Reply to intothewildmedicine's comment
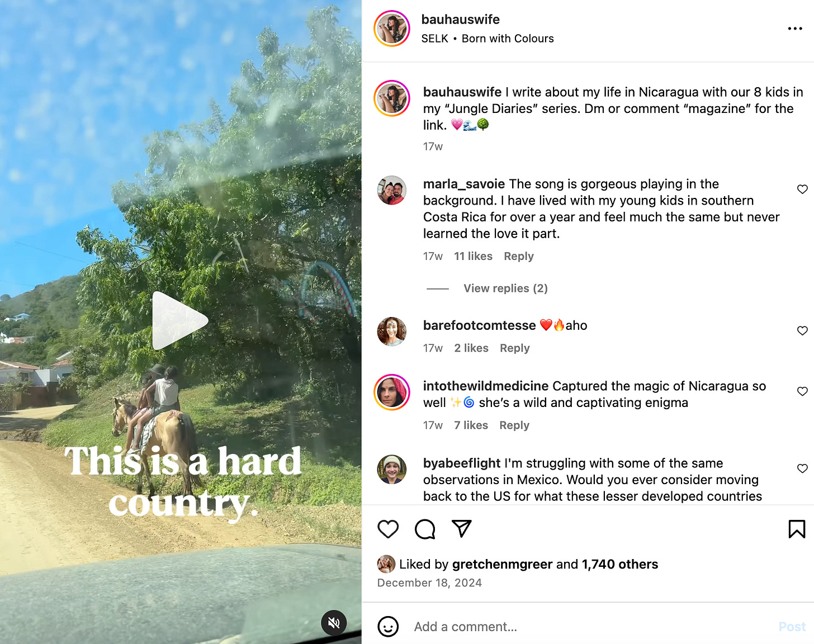This screenshot has height=644, width=814. [514, 425]
